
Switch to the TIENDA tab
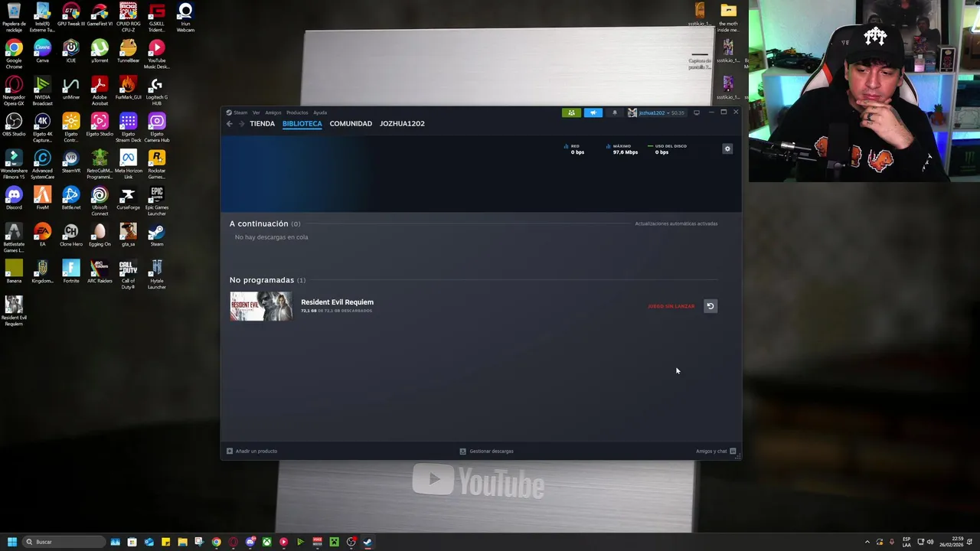(x=262, y=123)
